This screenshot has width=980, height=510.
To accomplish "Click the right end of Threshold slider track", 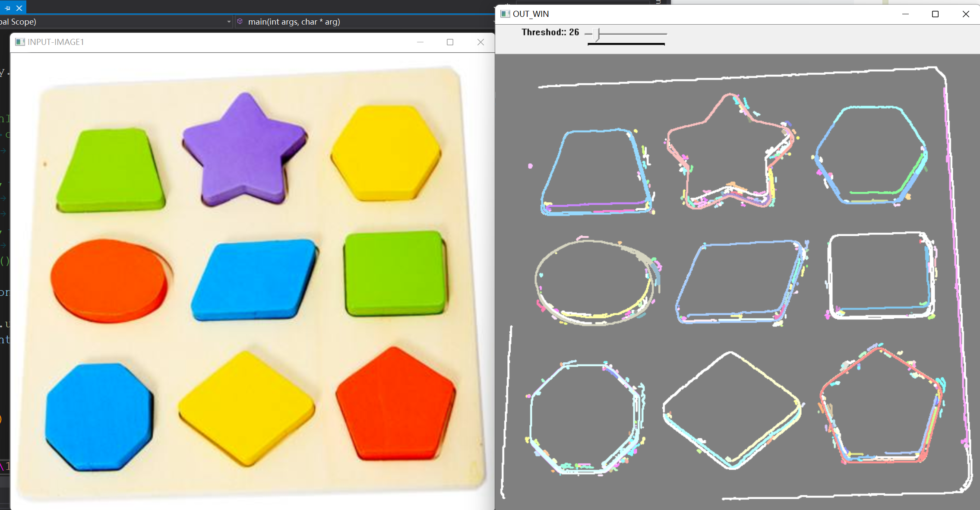I will [x=665, y=34].
